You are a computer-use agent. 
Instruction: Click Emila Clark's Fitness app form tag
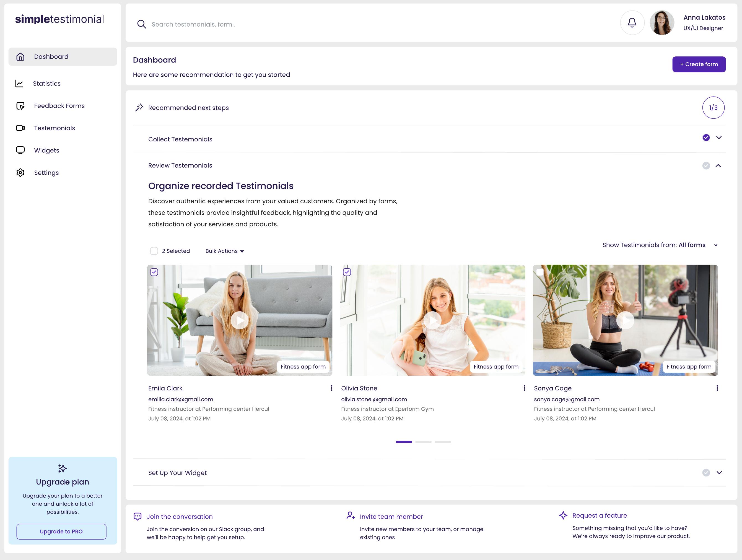303,367
